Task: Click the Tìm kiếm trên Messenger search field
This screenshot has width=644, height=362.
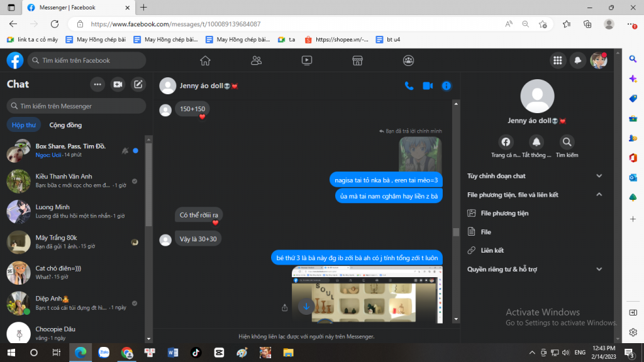Action: [x=75, y=106]
